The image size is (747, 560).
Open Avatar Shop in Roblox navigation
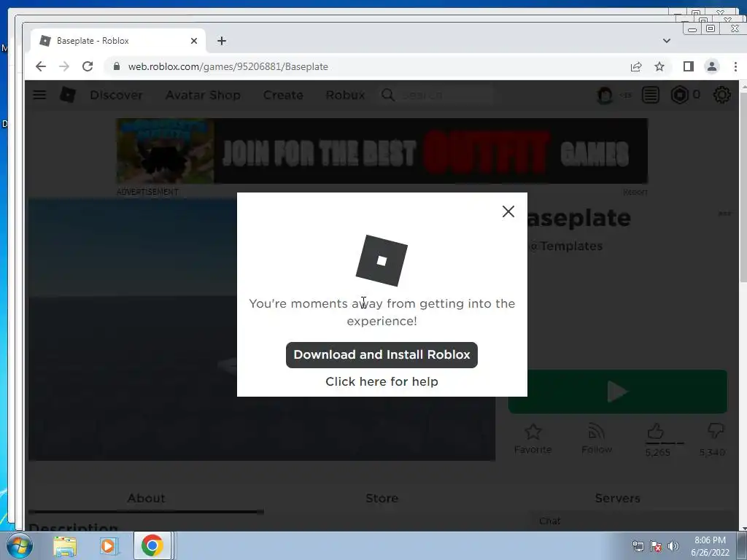pyautogui.click(x=203, y=96)
